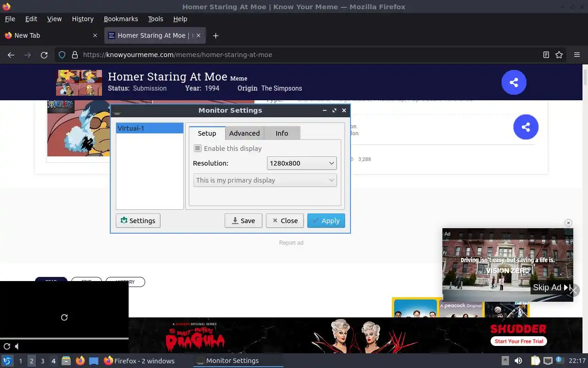Click the lower share button on the page body
Screen dimensions: 588x368
(x=526, y=127)
